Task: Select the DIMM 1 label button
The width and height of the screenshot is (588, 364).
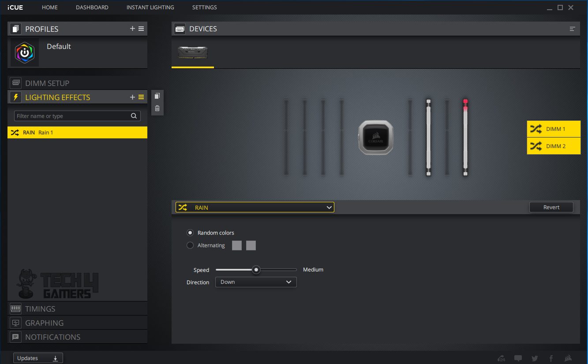Action: [554, 129]
